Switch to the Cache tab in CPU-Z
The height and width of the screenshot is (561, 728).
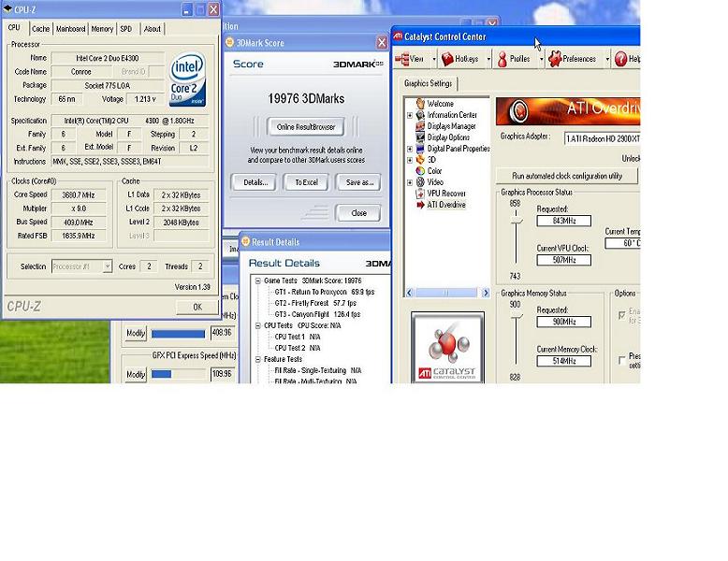tap(41, 29)
